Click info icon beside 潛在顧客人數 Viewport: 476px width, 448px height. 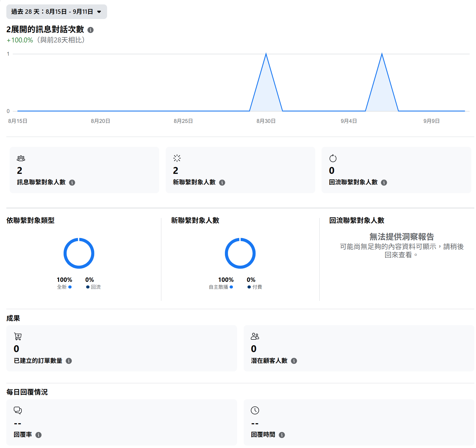294,361
